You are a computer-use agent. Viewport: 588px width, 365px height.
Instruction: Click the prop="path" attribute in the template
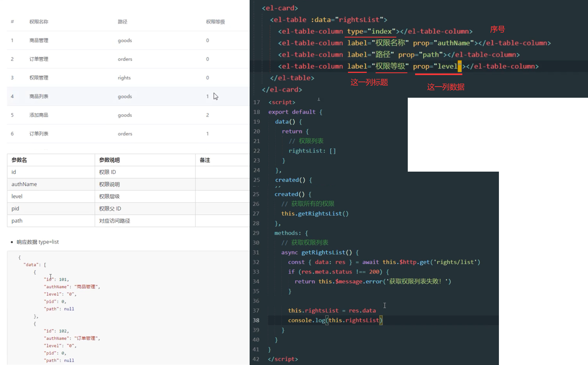421,55
